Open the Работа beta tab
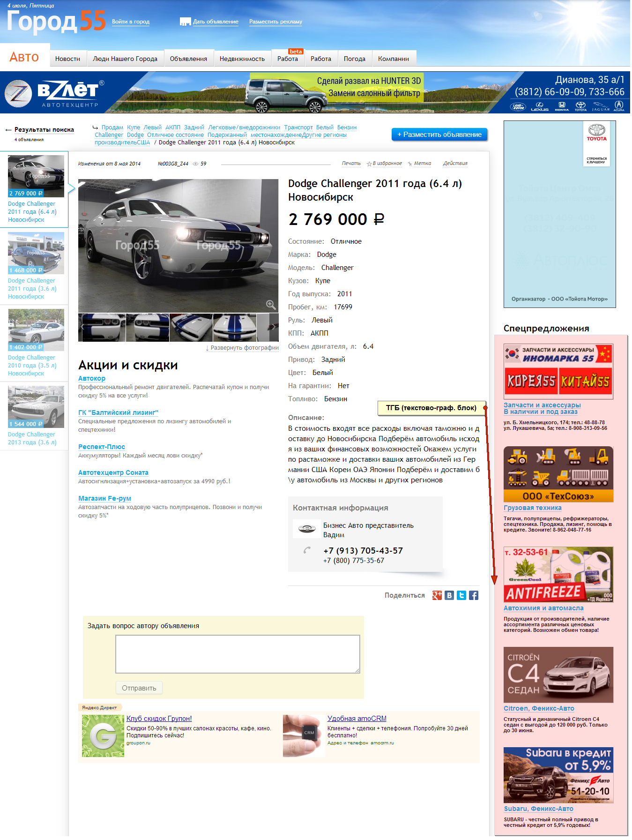Image resolution: width=632 pixels, height=840 pixels. (288, 59)
